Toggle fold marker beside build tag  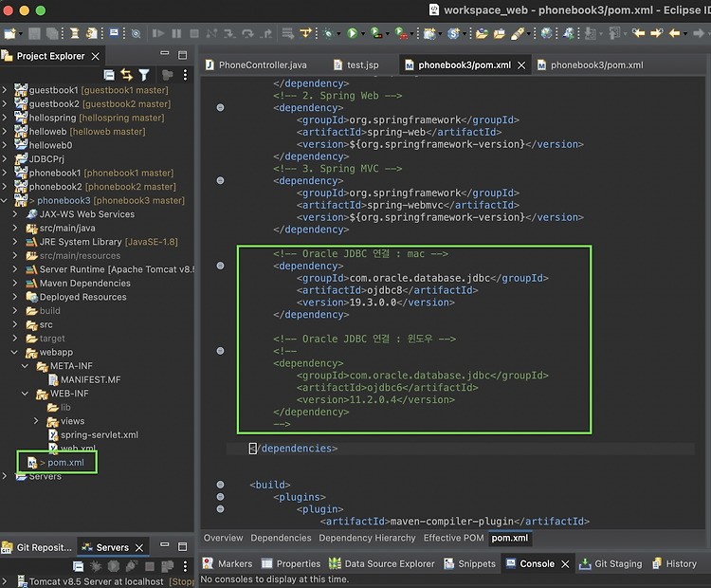click(x=221, y=485)
